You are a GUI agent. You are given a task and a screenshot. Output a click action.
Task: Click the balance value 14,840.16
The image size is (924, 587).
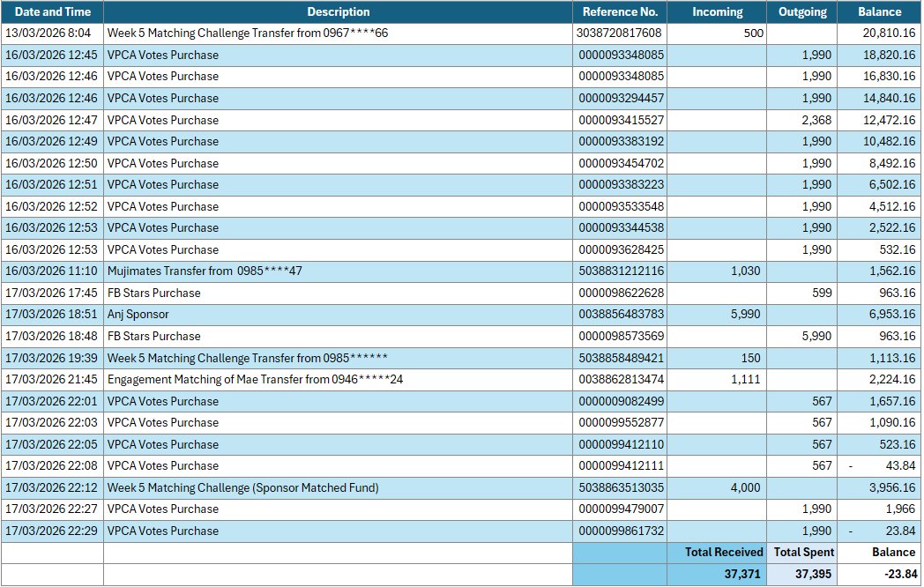coord(890,98)
